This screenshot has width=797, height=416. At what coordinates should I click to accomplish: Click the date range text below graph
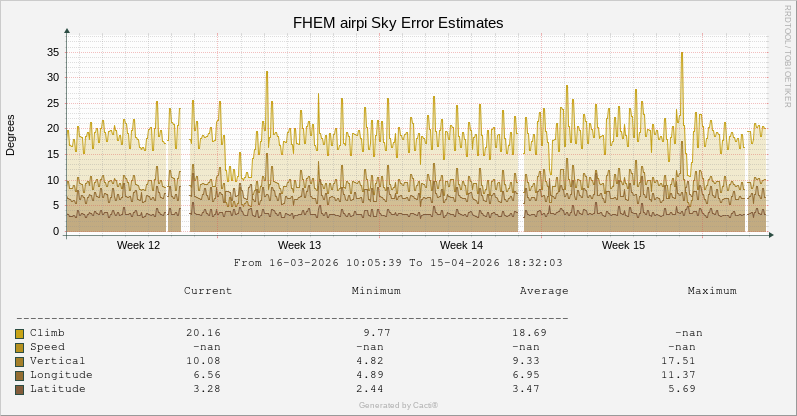[398, 263]
